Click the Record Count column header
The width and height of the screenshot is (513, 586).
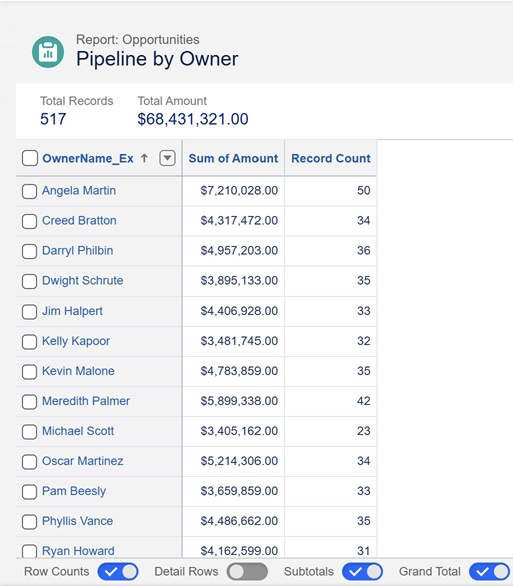331,158
